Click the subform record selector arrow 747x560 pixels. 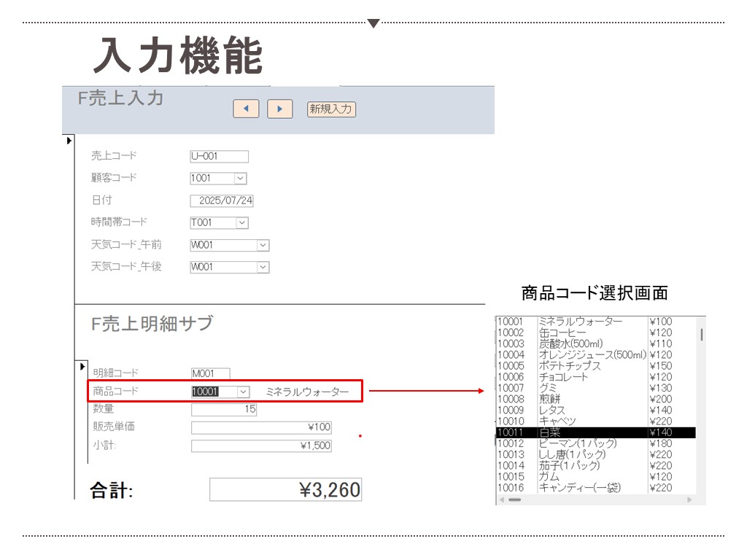(x=82, y=366)
